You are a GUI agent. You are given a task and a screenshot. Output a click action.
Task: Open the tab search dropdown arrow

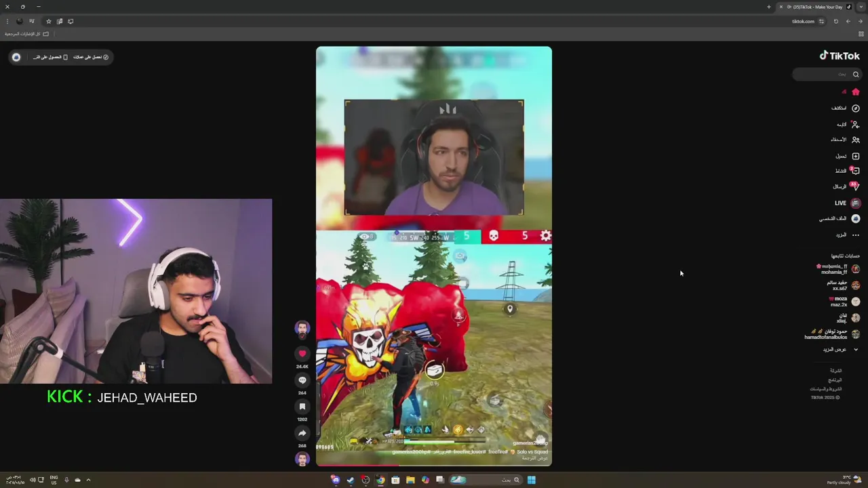point(861,7)
